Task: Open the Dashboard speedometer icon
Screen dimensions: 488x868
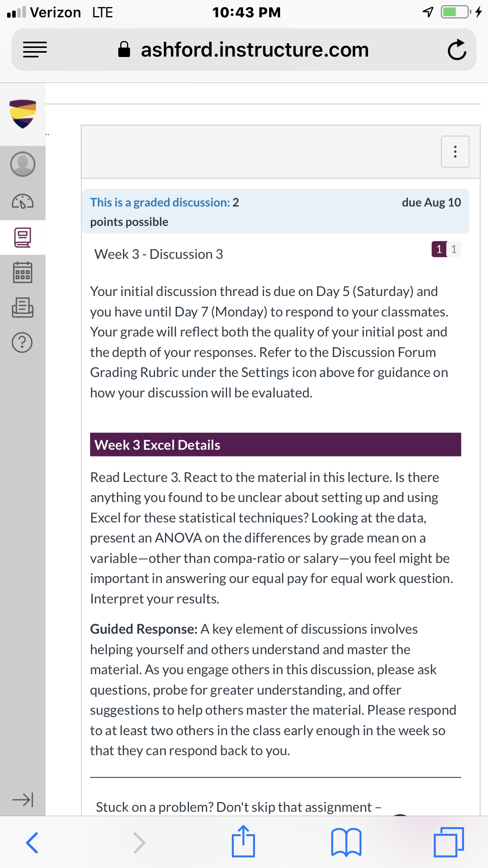Action: pos(22,202)
